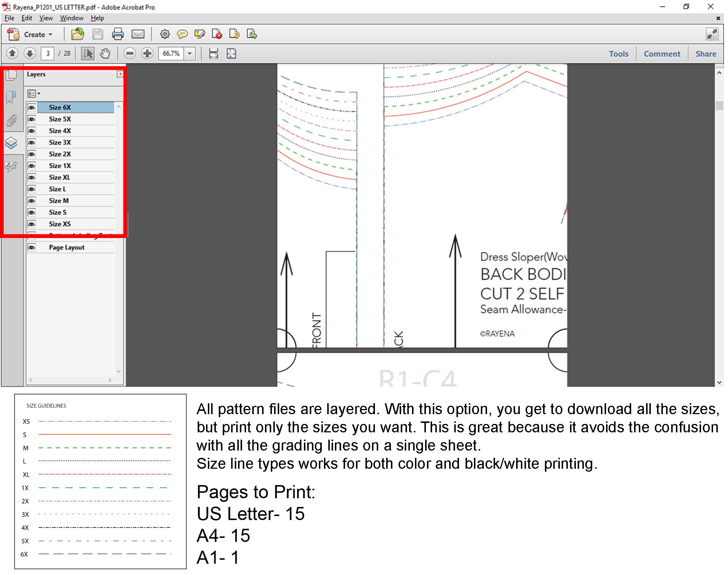Toggle Page Layout layer eye icon
Image resolution: width=728 pixels, height=575 pixels.
point(32,247)
